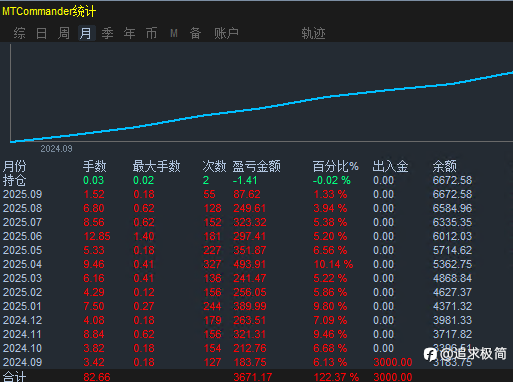Click the -0.02 % open position percentage
This screenshot has height=382, width=513.
click(332, 180)
